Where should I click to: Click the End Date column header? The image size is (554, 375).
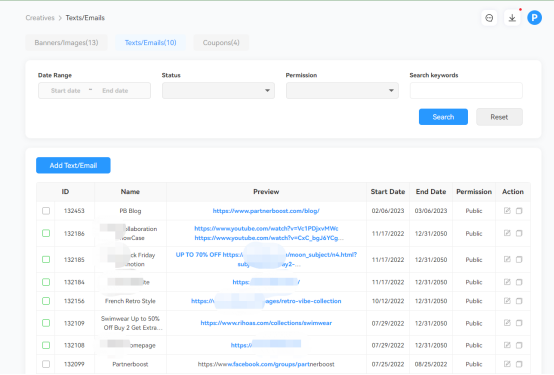(x=431, y=192)
